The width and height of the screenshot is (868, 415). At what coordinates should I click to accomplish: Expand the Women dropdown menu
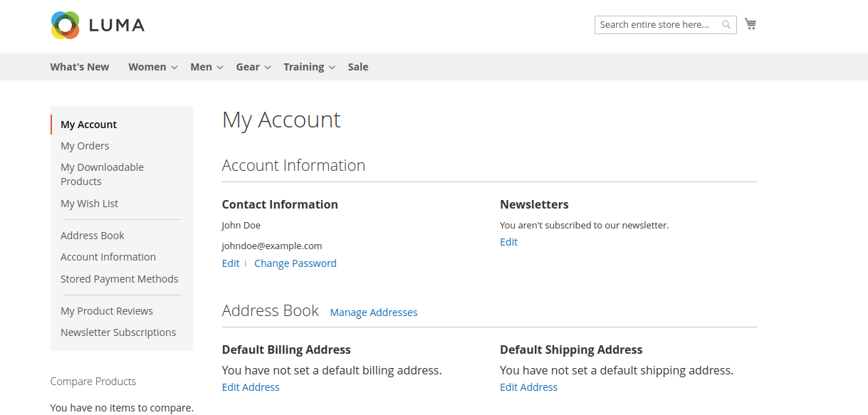(x=147, y=66)
